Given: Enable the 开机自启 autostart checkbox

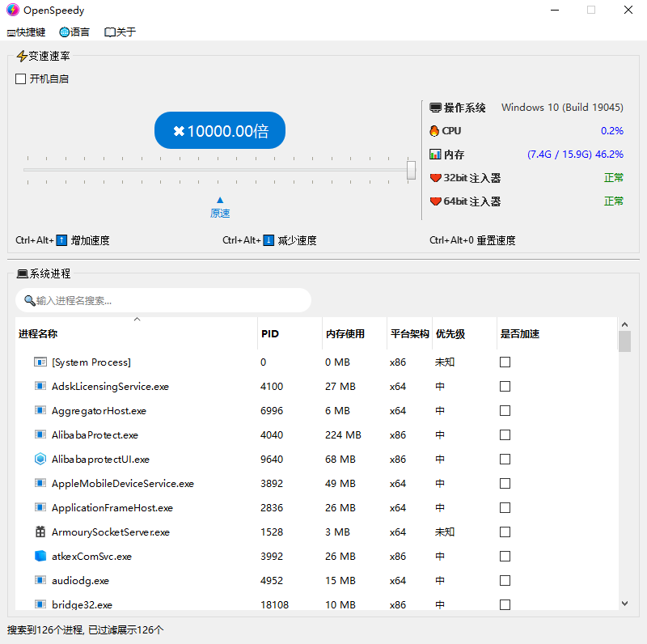Looking at the screenshot, I should (x=21, y=79).
